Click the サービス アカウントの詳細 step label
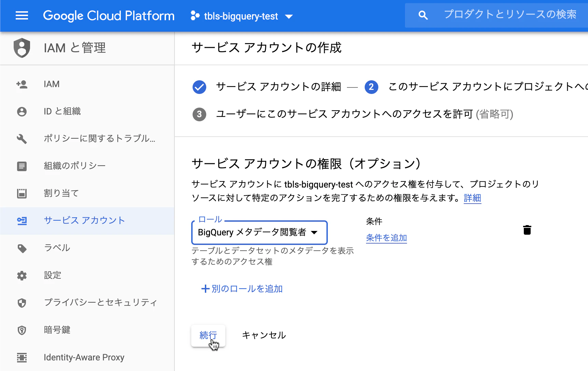588x371 pixels. pos(279,87)
